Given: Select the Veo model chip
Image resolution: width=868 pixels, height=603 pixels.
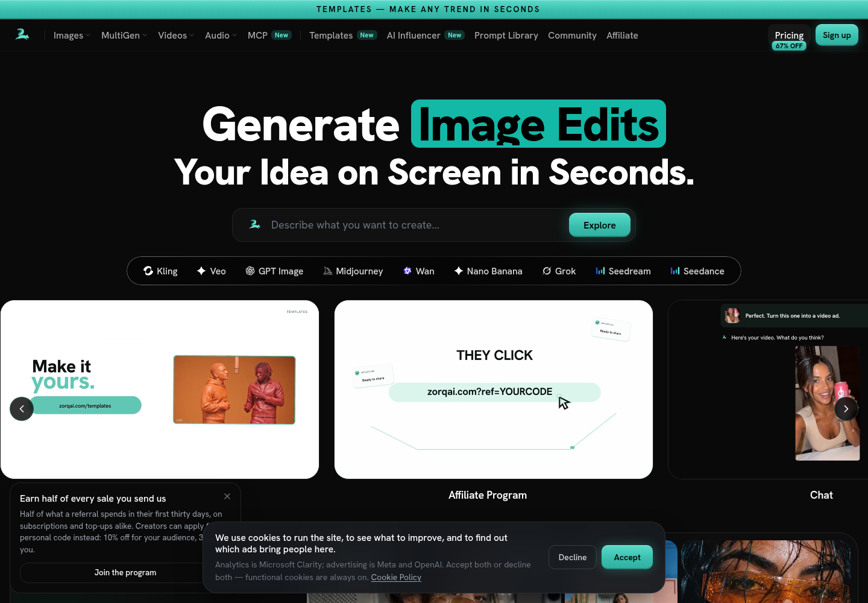Looking at the screenshot, I should coord(212,271).
